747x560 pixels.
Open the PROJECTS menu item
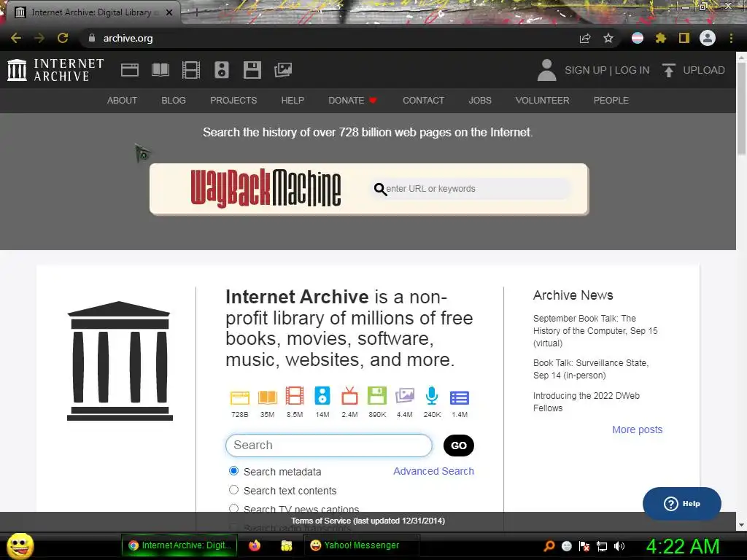[233, 101]
